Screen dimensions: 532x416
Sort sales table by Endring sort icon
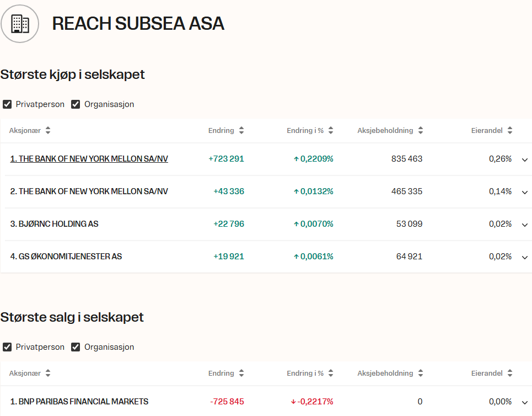click(241, 374)
